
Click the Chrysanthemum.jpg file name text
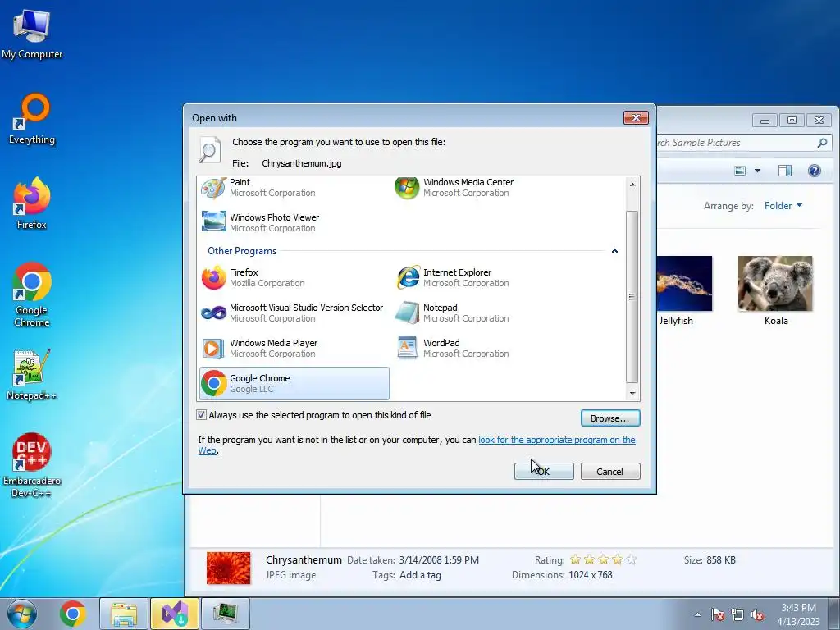[302, 163]
